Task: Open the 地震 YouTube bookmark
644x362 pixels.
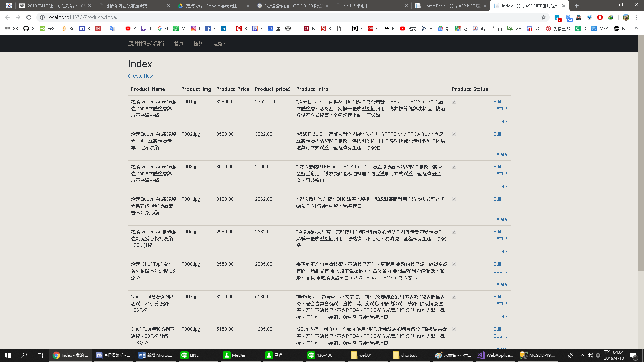Action: 408,28
